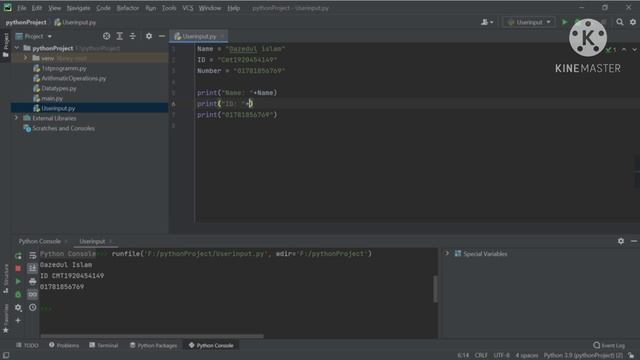Open the Terminal tool window
The width and height of the screenshot is (640, 360).
104,345
